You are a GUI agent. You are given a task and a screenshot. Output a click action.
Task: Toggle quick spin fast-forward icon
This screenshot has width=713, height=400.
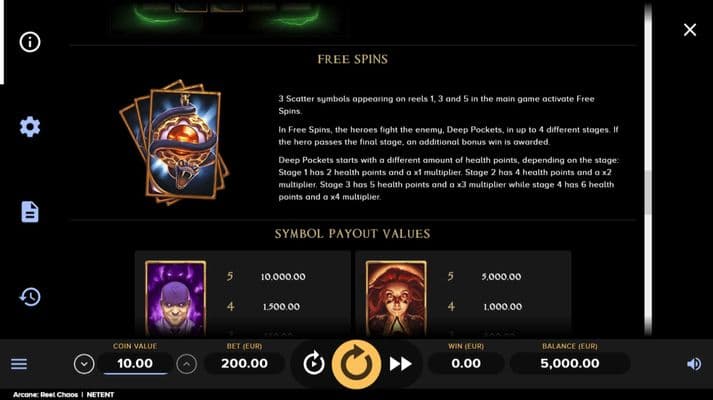pyautogui.click(x=401, y=364)
